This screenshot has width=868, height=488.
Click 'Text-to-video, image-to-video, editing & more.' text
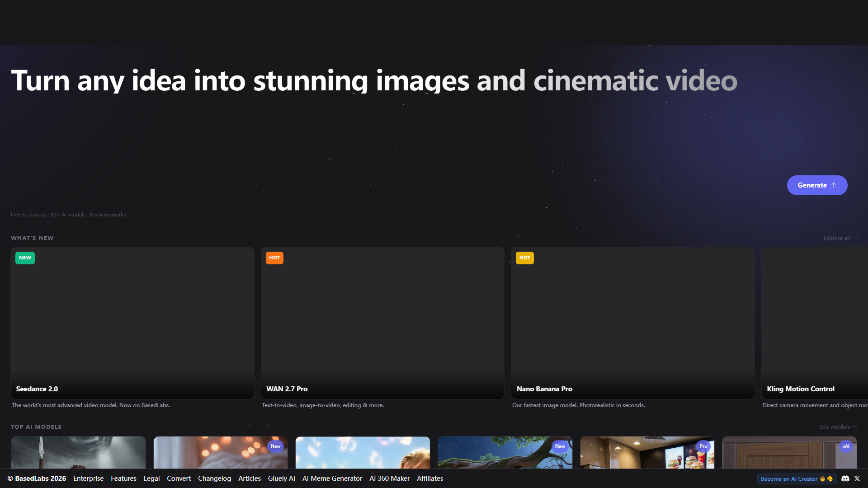(323, 405)
